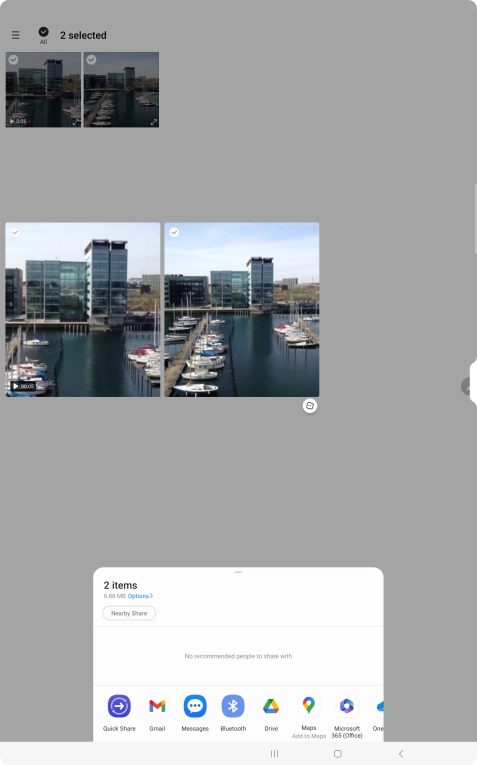
Task: Tap the rotate icon below the photo
Action: 310,406
